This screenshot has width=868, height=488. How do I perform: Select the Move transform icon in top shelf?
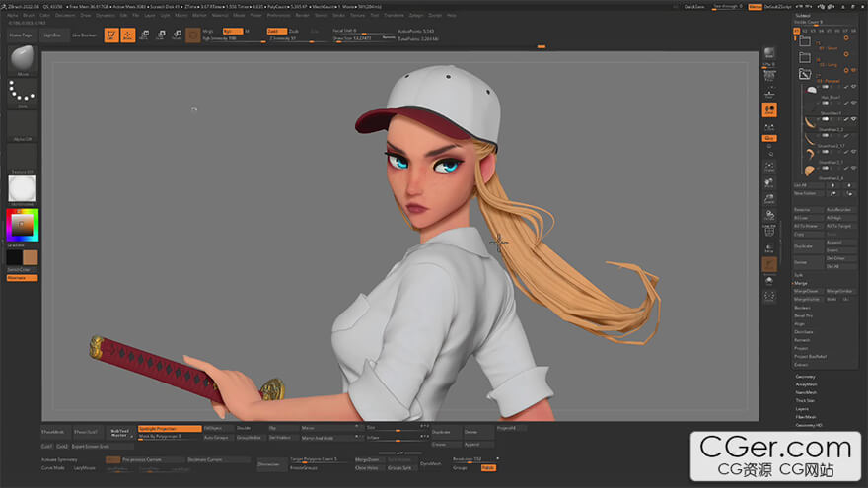click(x=144, y=35)
